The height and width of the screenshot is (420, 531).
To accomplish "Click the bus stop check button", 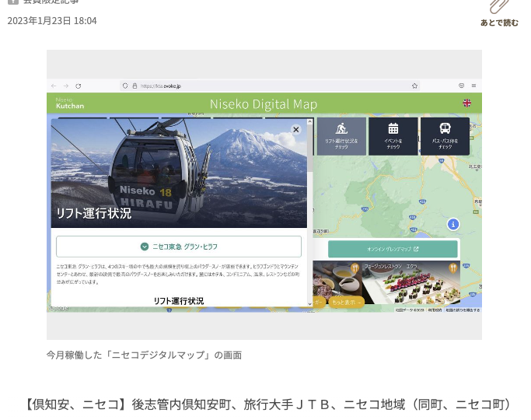I will (445, 137).
